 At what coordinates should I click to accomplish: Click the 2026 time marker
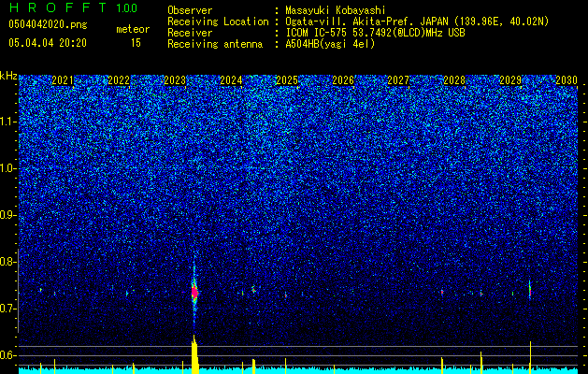coord(343,80)
